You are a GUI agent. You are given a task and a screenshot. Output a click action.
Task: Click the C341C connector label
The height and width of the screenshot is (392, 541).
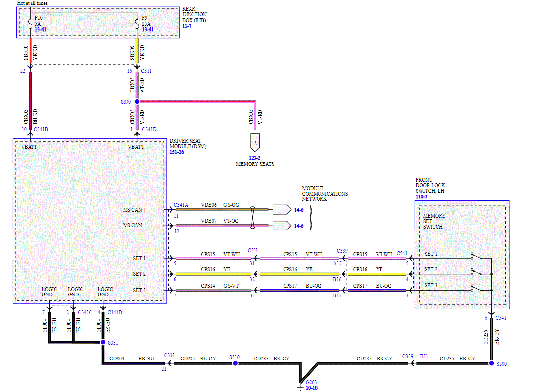click(85, 312)
